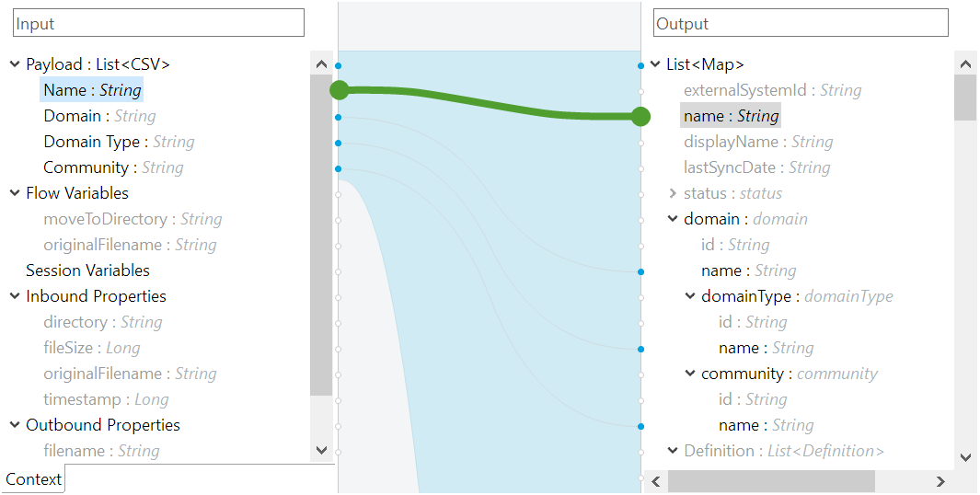Image resolution: width=980 pixels, height=495 pixels.
Task: Click the large green connector dot beside Name input
Action: tap(339, 90)
